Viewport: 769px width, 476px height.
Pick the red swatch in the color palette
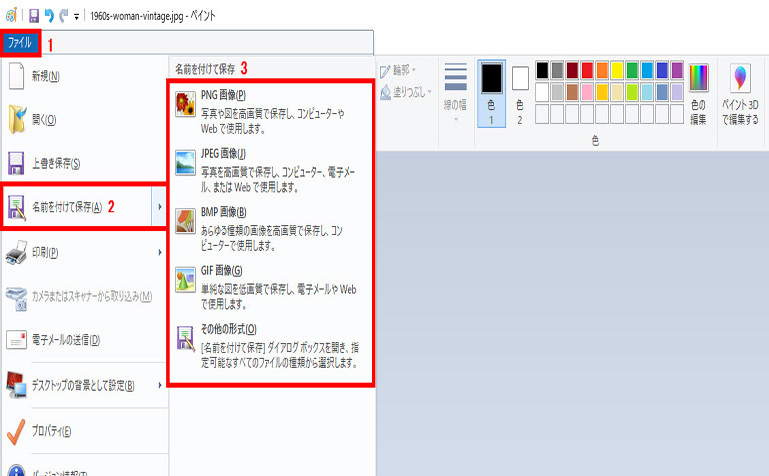pos(586,70)
